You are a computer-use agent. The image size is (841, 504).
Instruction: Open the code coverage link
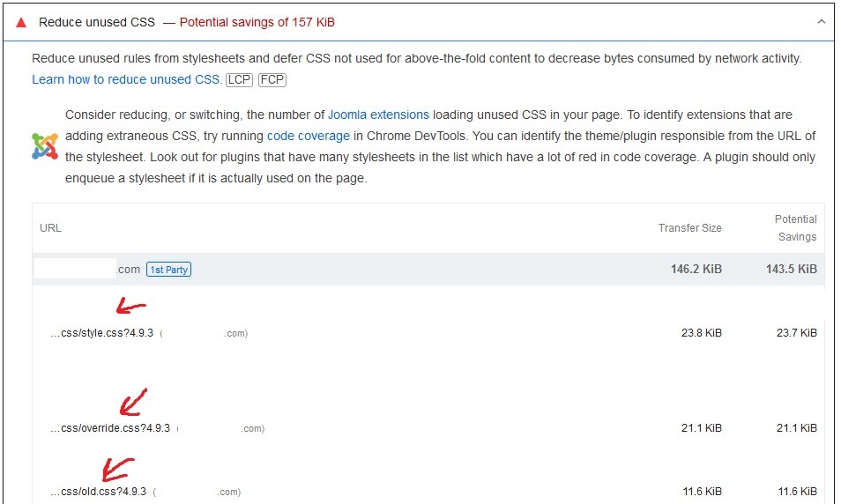pyautogui.click(x=308, y=136)
